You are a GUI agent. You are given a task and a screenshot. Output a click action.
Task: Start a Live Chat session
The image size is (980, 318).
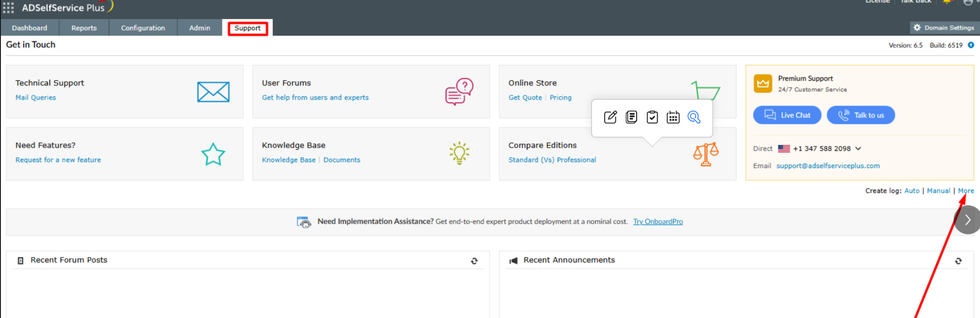[x=787, y=115]
